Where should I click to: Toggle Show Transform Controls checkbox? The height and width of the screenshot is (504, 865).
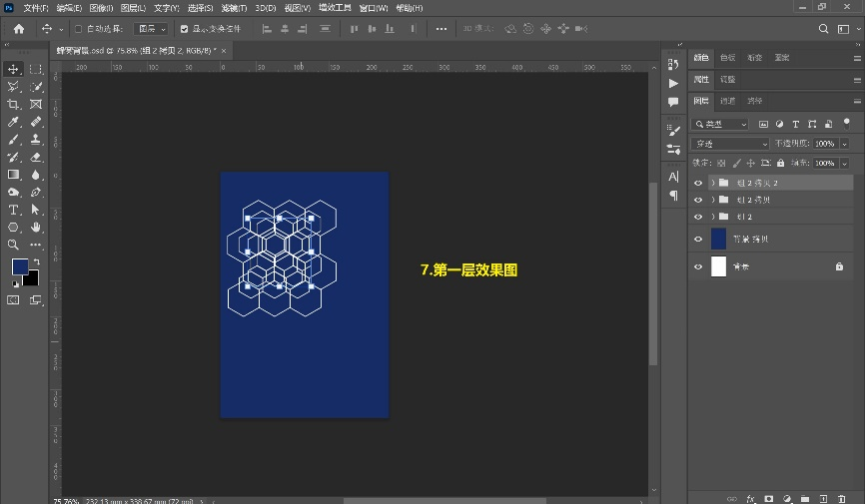pos(184,29)
